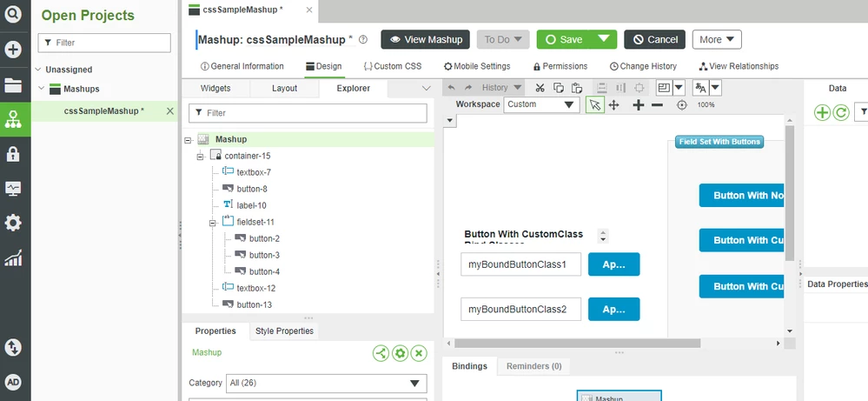Click the green gear icon in Properties

point(401,353)
